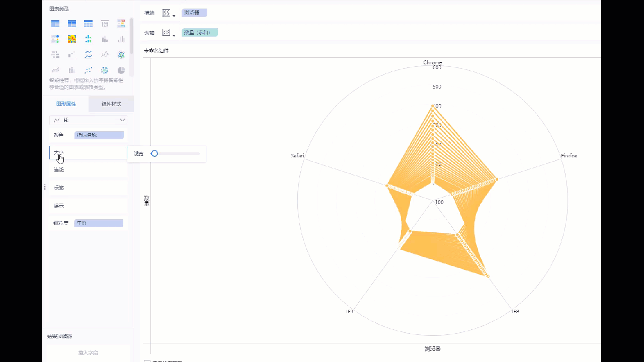Expand the 线 graphic type dropdown
This screenshot has height=362, width=644.
pyautogui.click(x=88, y=120)
